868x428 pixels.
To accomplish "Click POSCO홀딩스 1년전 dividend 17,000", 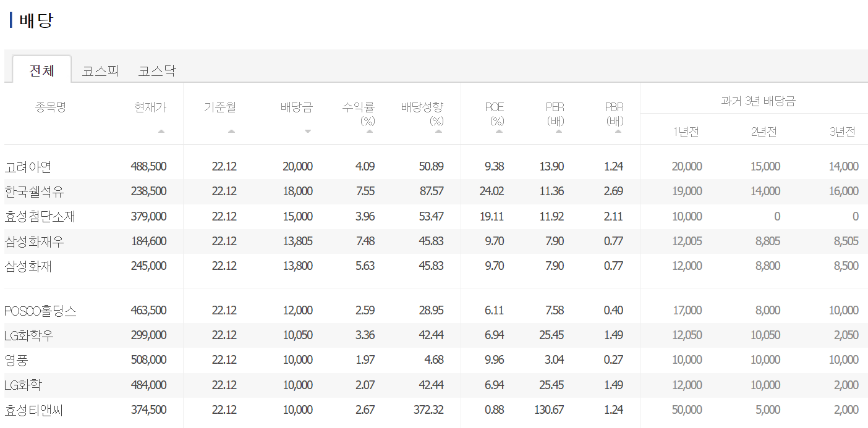I will [687, 311].
